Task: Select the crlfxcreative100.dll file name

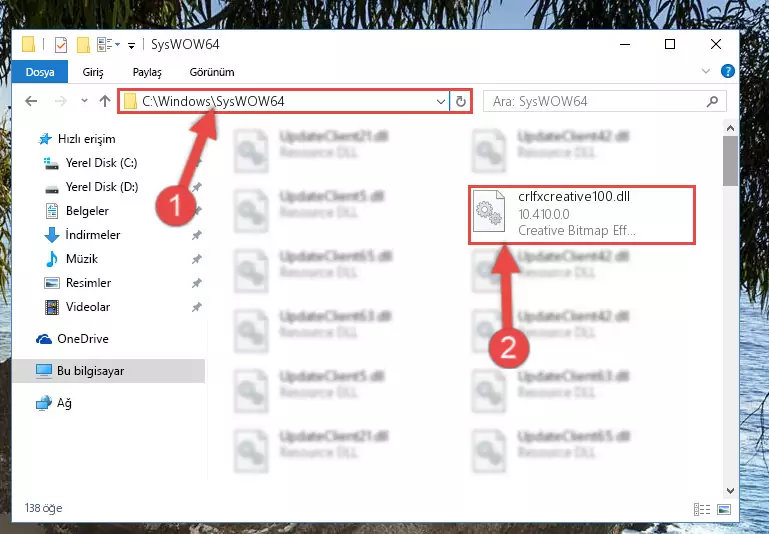Action: (574, 196)
